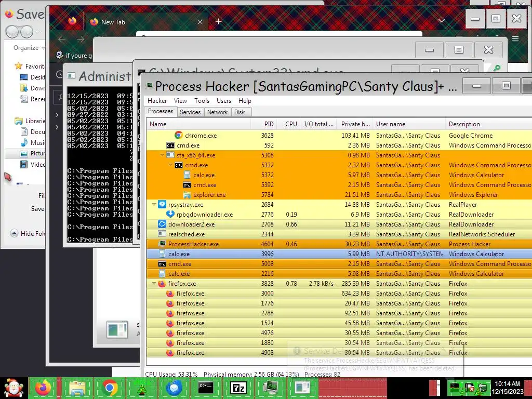The width and height of the screenshot is (532, 399).
Task: Collapse the sta_x86_64.exe process tree
Action: 162,155
